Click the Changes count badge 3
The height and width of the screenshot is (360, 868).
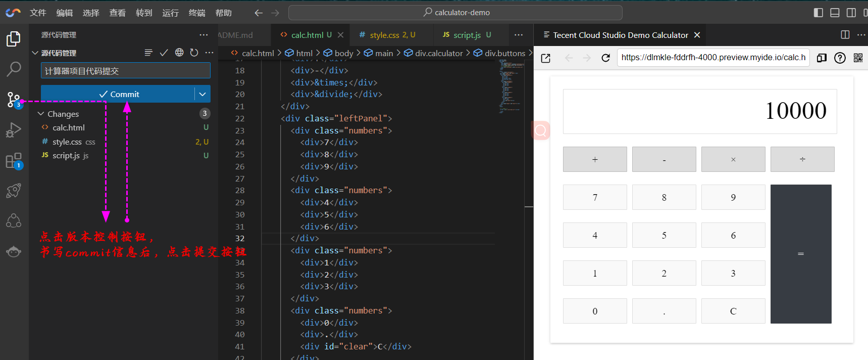pos(205,113)
